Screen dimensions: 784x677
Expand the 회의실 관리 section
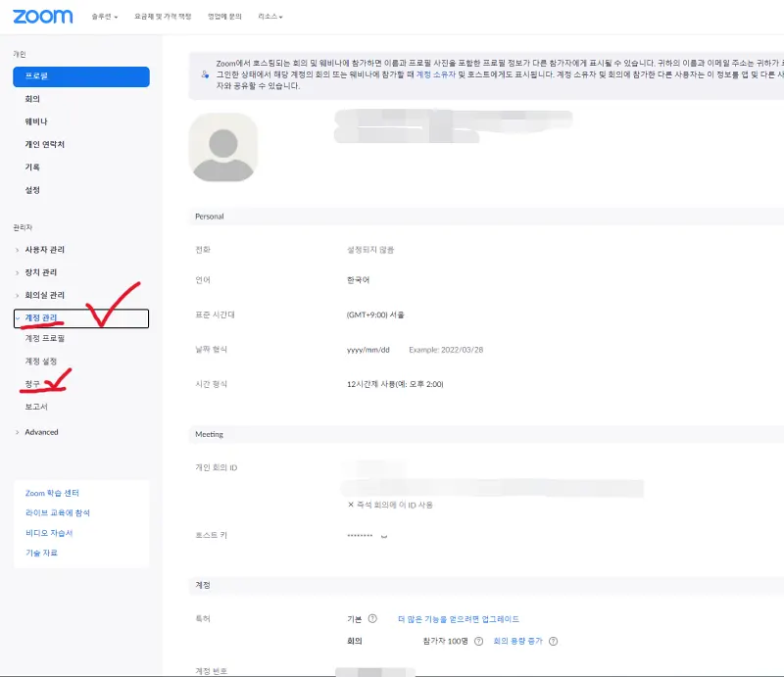pos(44,295)
